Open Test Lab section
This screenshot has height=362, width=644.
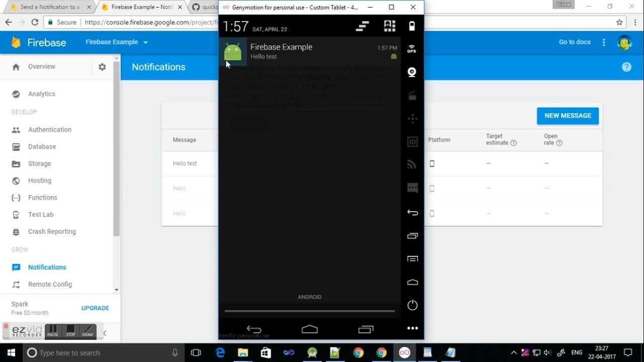(x=41, y=215)
